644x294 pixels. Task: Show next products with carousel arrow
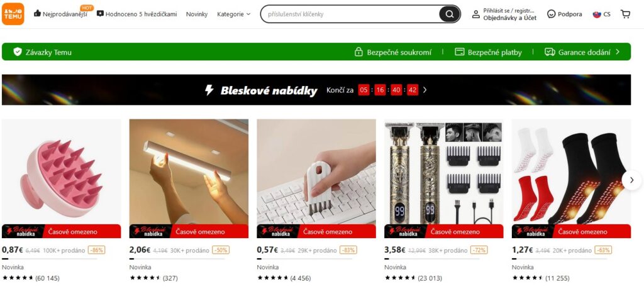pos(631,180)
